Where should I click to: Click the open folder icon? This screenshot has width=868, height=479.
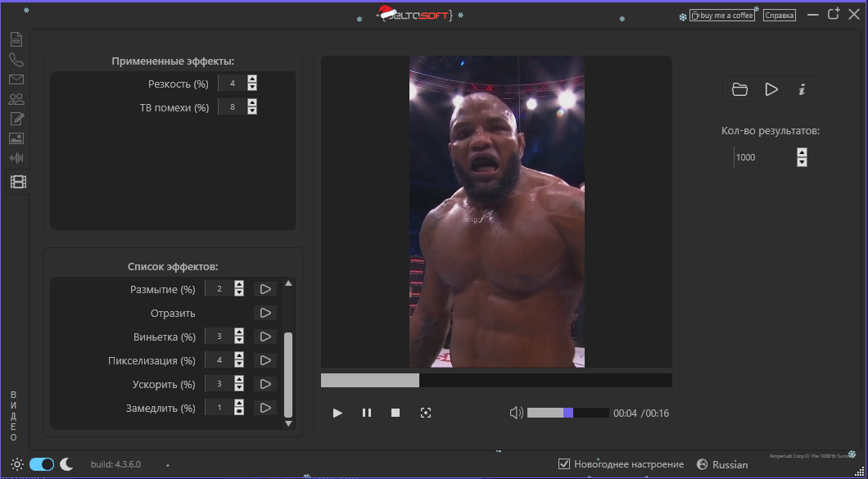(x=739, y=90)
